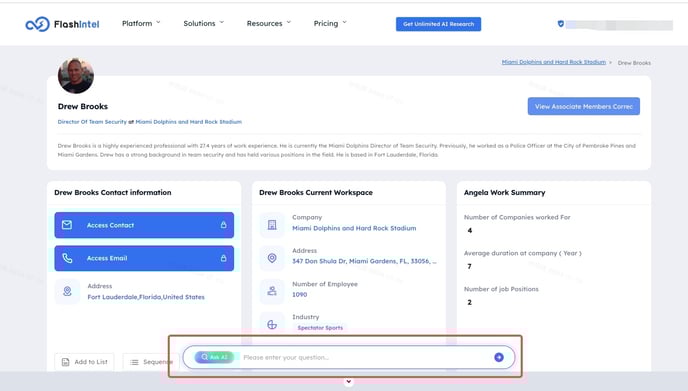Expand the Resources dropdown menu
The image size is (688, 391).
pyautogui.click(x=269, y=23)
